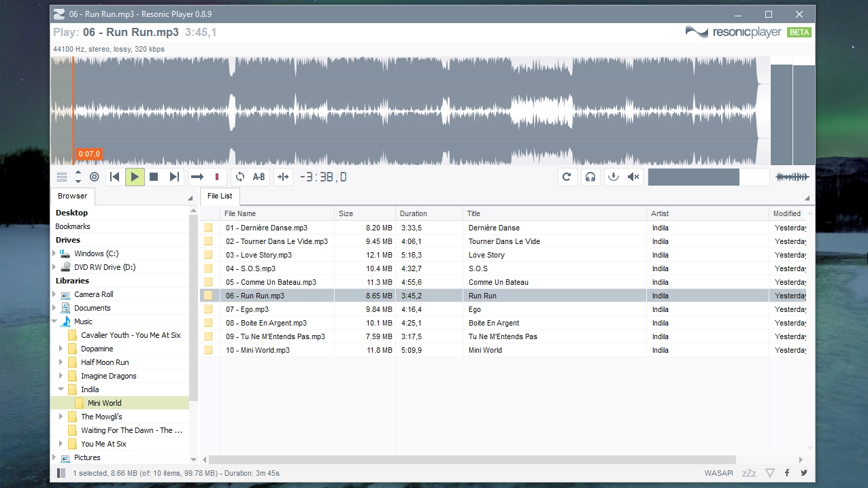Skip to the next track
The image size is (868, 488).
(174, 177)
